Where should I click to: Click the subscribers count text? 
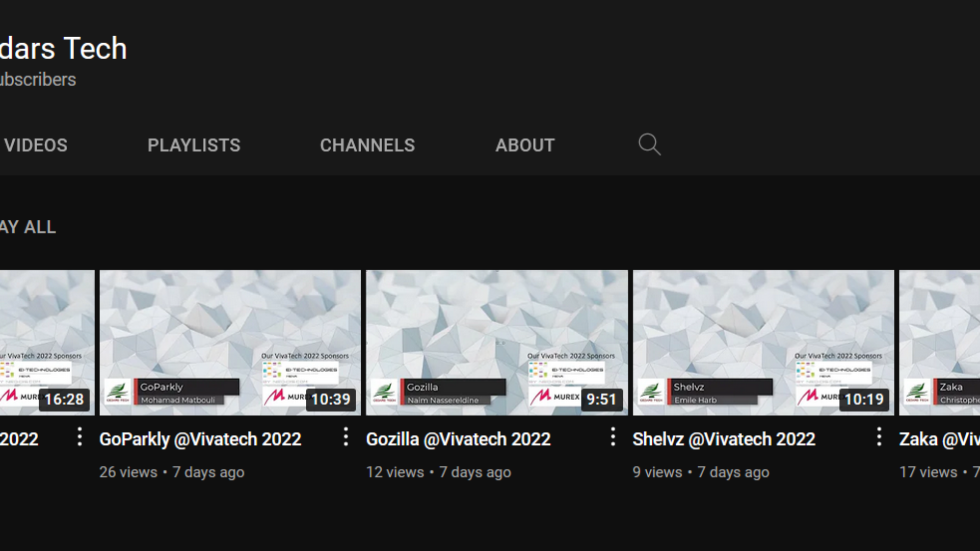[x=38, y=80]
